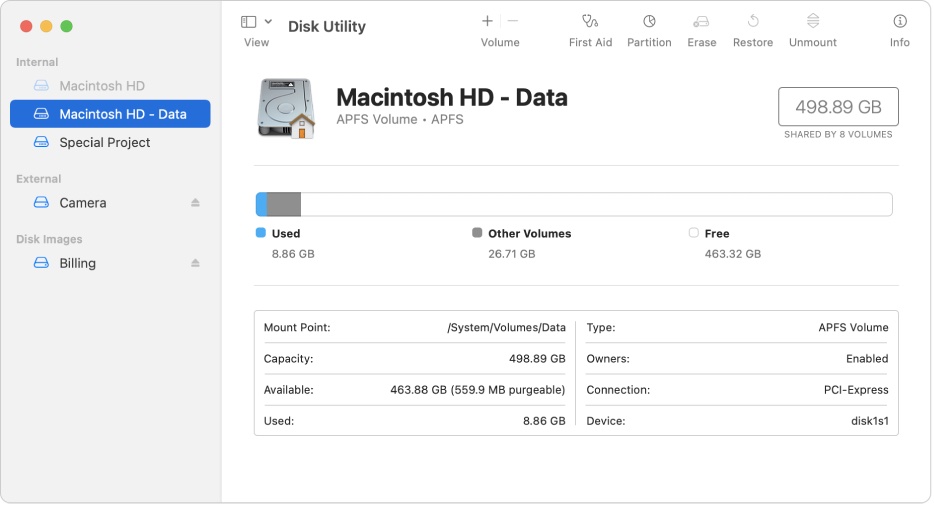Open the Partition tool
Screen dimensions: 934x505
(649, 21)
